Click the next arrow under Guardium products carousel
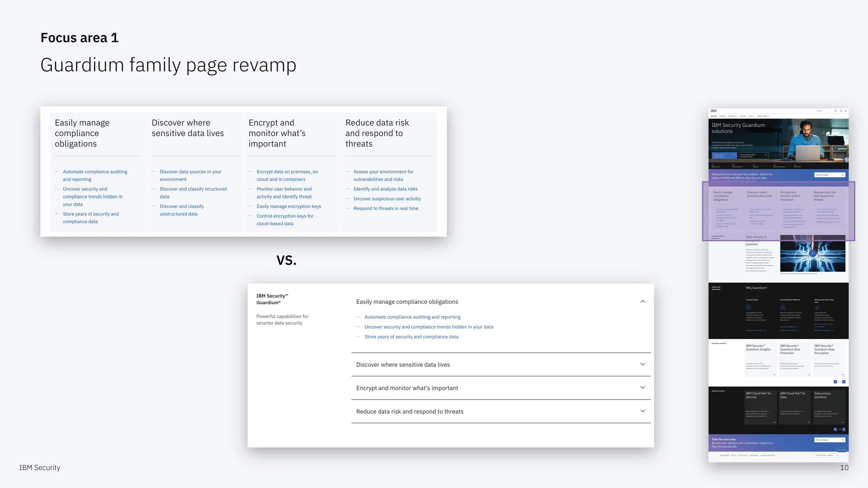This screenshot has width=868, height=488. point(844,382)
